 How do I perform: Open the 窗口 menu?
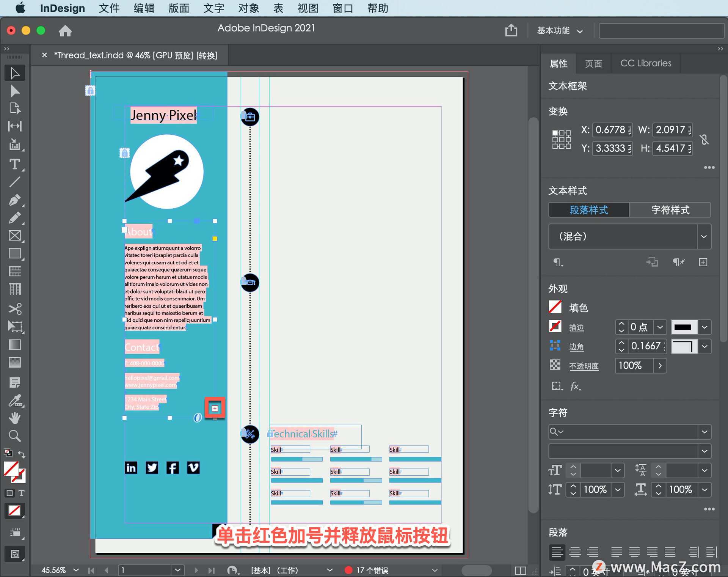343,8
